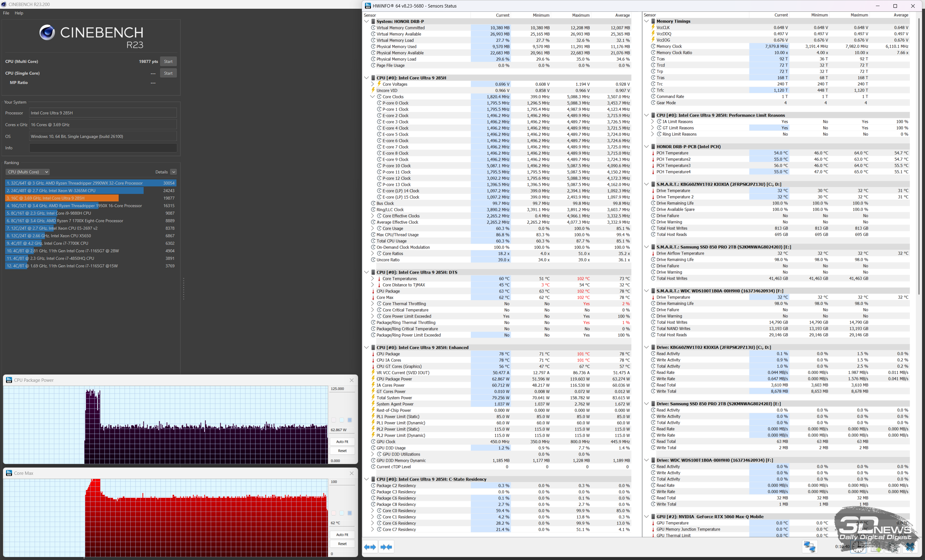Click the Current column header in the left sensor panel
The image size is (925, 560).
coord(502,15)
